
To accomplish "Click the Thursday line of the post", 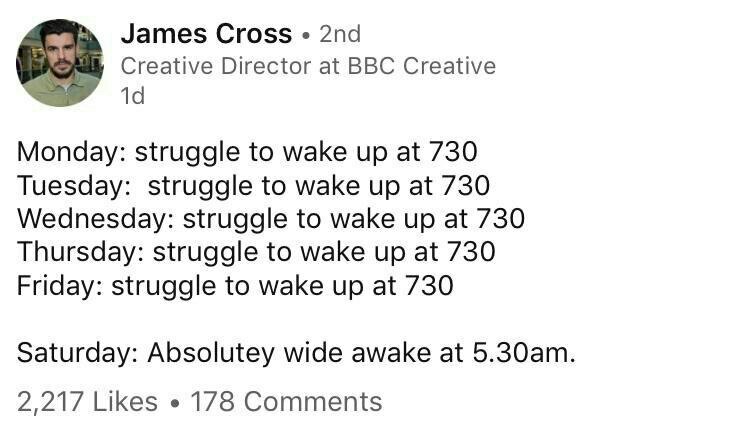I will click(256, 253).
